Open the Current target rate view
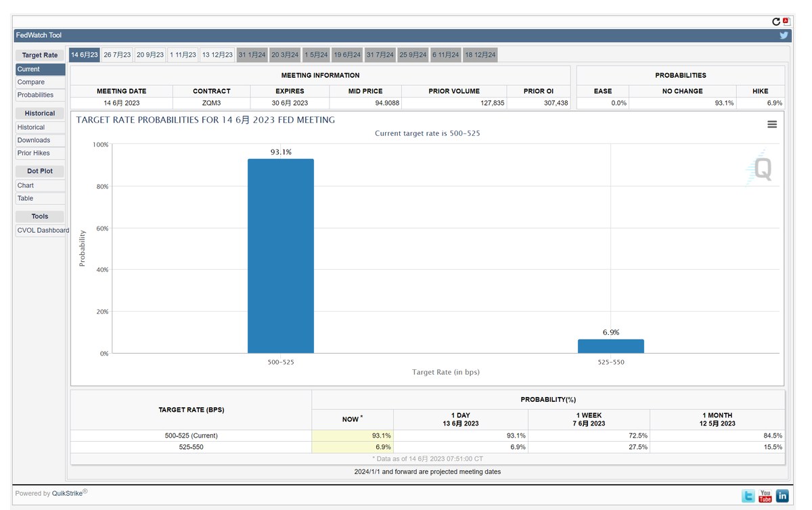 [x=41, y=69]
